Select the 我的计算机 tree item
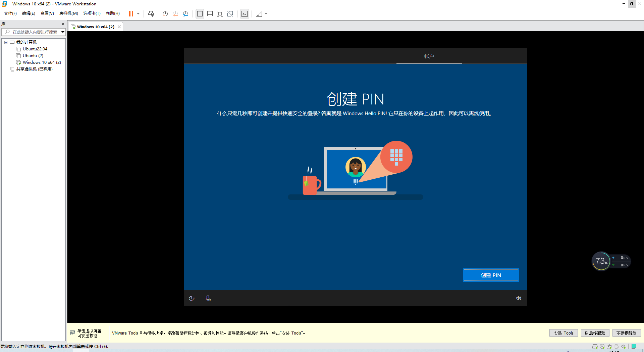The width and height of the screenshot is (644, 352). tap(26, 42)
